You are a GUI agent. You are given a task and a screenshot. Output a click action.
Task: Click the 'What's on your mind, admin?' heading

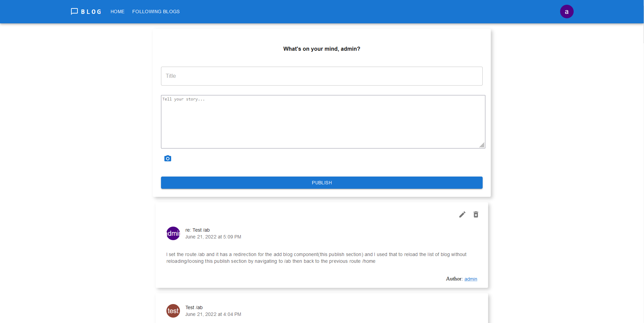[322, 49]
